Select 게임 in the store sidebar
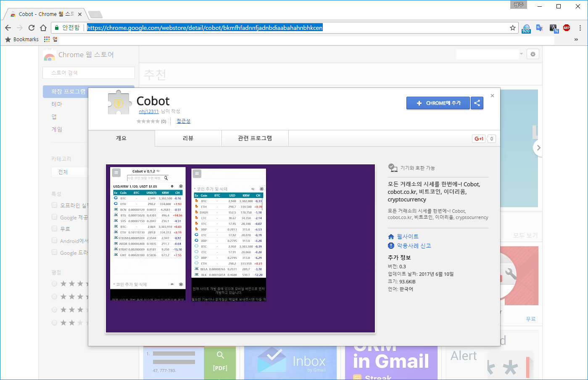The width and height of the screenshot is (588, 380). (57, 129)
